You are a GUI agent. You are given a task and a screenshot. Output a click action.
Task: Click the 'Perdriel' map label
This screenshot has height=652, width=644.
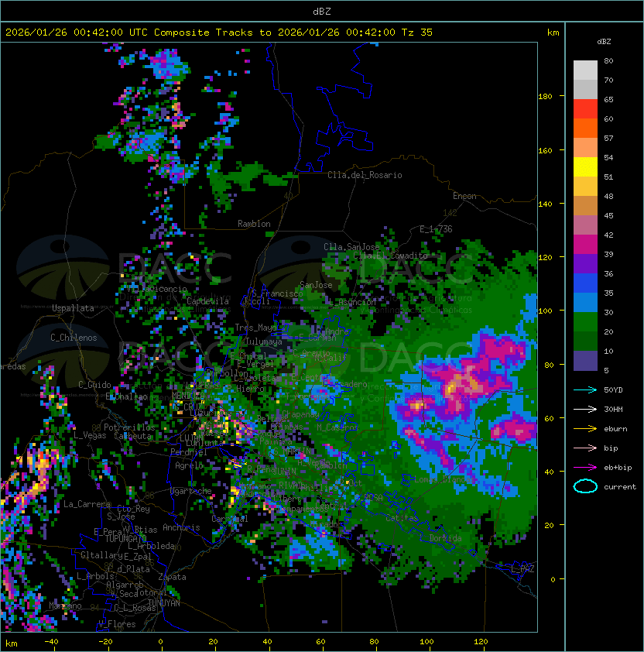pyautogui.click(x=189, y=451)
